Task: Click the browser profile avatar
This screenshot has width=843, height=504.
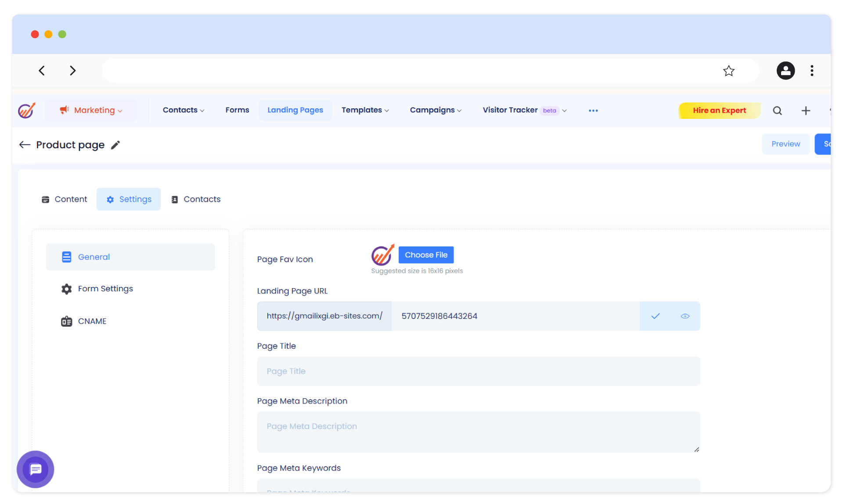Action: click(x=785, y=71)
